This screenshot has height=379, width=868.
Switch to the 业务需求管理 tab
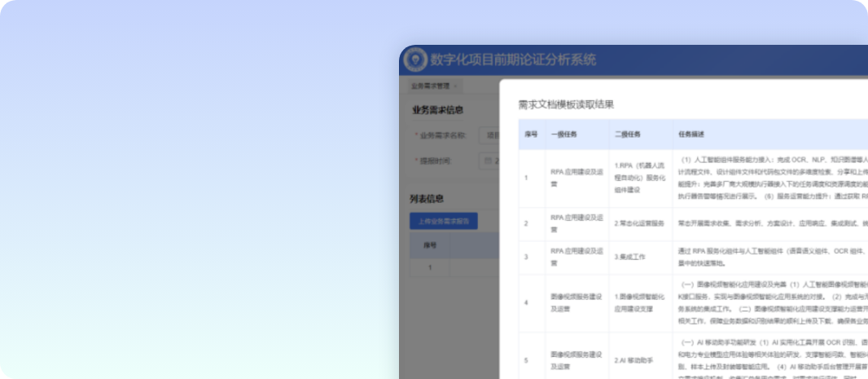click(430, 86)
